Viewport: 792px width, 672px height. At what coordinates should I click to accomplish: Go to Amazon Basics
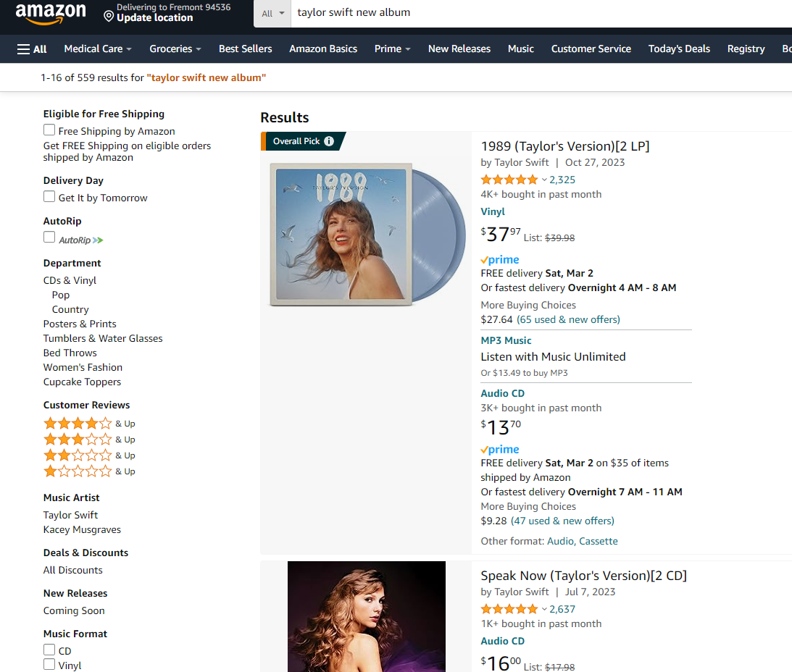(323, 49)
